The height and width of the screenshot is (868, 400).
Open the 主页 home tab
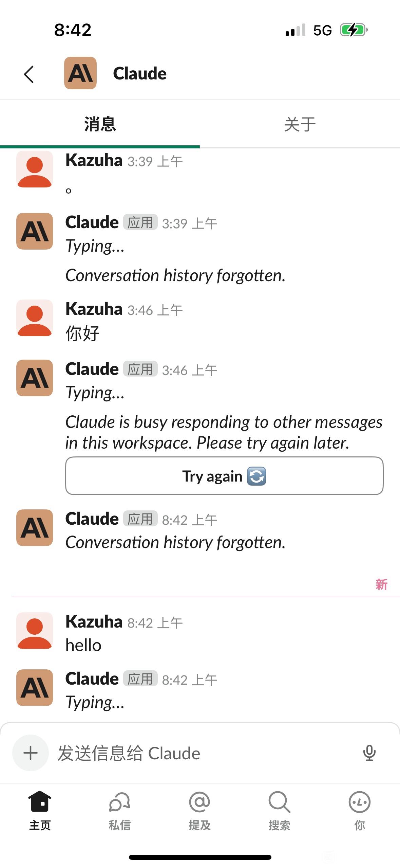40,811
